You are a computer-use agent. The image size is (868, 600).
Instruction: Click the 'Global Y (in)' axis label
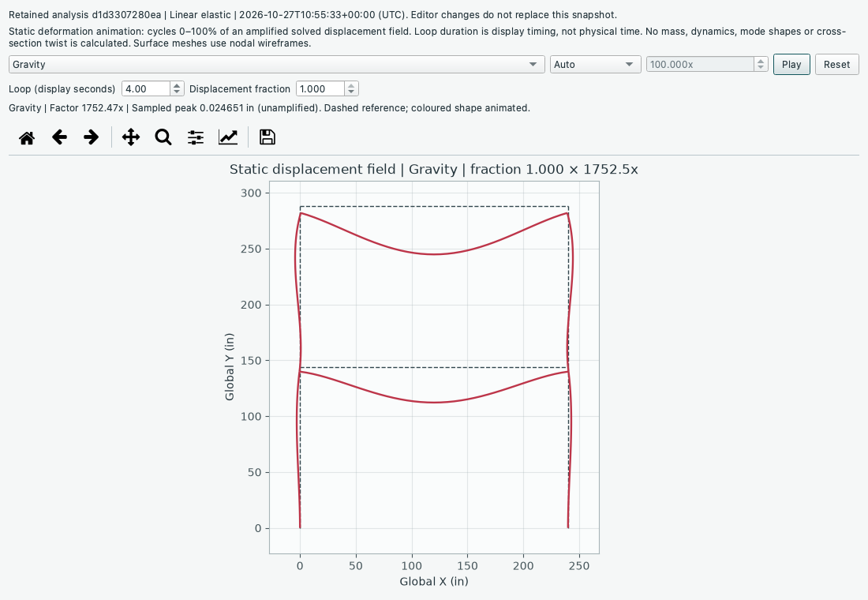point(229,367)
